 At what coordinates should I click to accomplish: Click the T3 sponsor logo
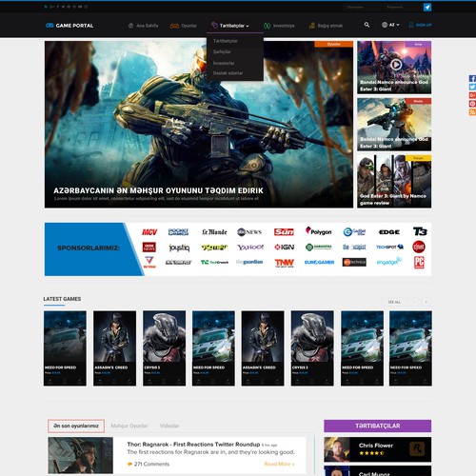point(420,231)
